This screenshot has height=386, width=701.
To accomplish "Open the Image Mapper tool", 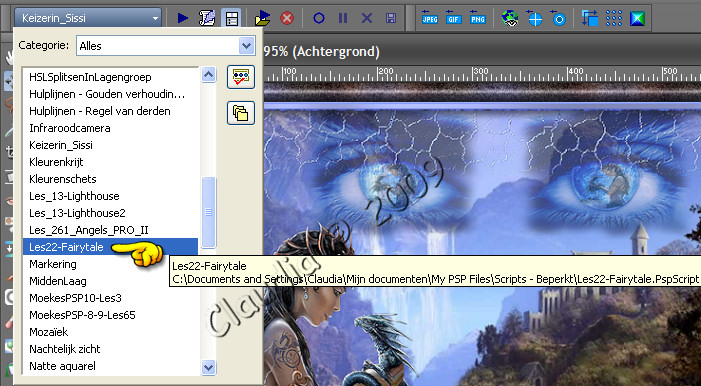I will 558,18.
